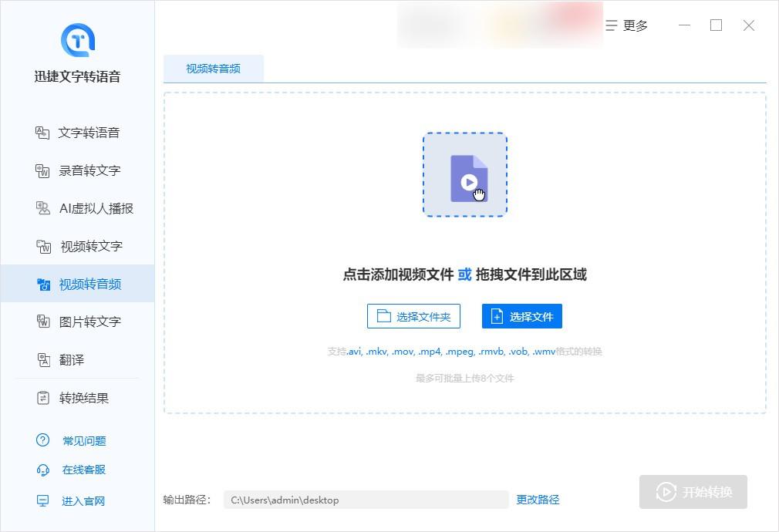This screenshot has width=779, height=532.
Task: Click the 在线客服 headset icon
Action: point(43,470)
